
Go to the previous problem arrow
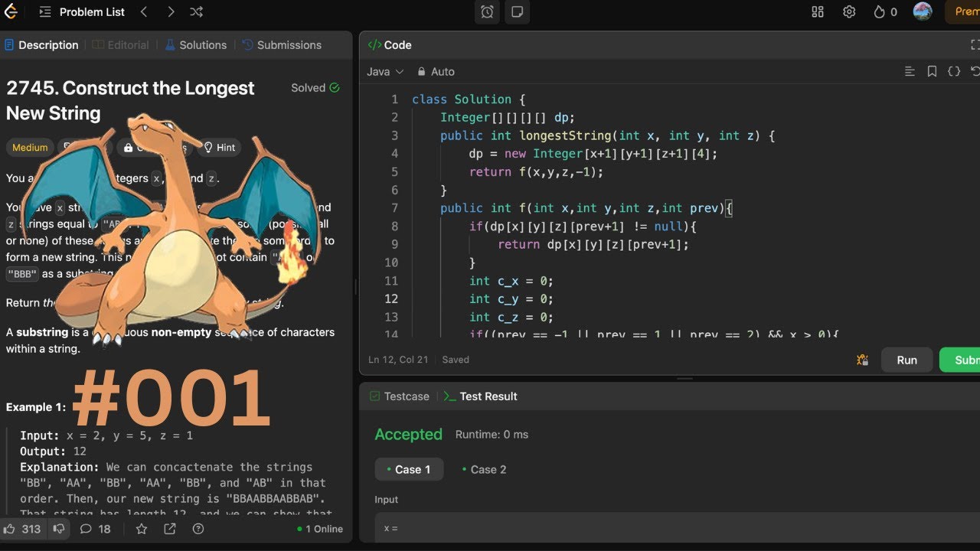[144, 12]
